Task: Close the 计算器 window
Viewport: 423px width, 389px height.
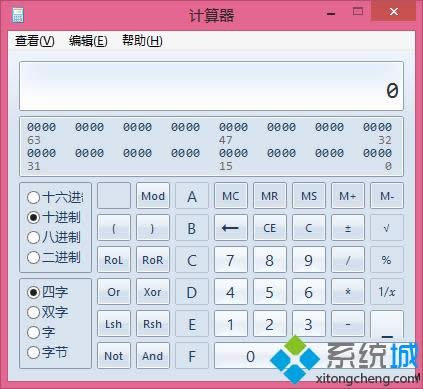Action: (x=394, y=12)
